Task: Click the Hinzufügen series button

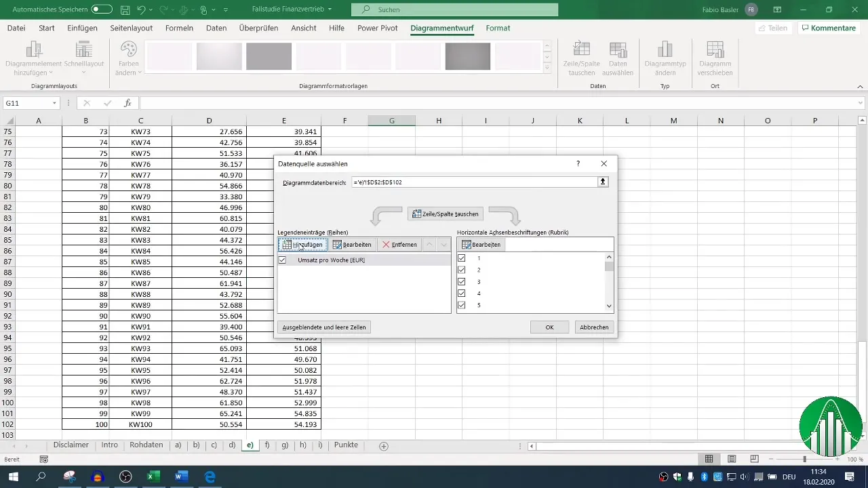Action: (x=302, y=244)
